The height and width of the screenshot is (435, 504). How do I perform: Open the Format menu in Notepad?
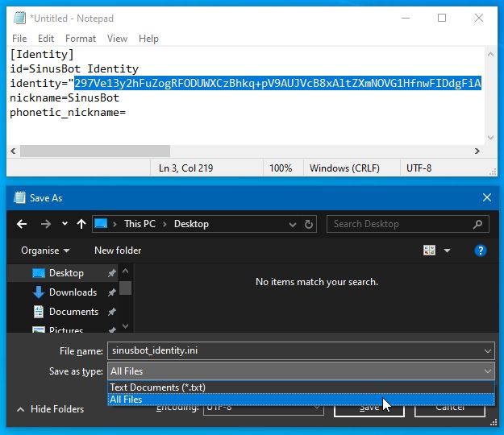coord(81,39)
